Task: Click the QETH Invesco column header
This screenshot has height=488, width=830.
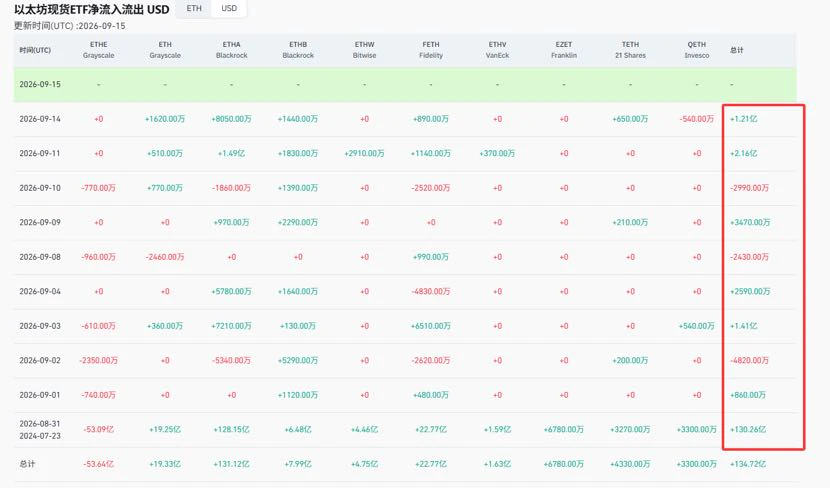Action: coord(697,50)
